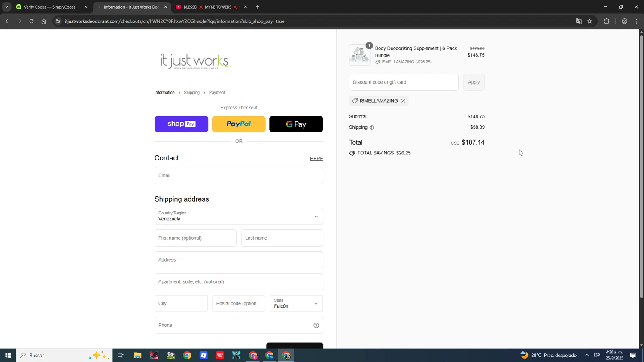
Task: Remove the ISMELLAMAZING discount code
Action: tap(403, 101)
